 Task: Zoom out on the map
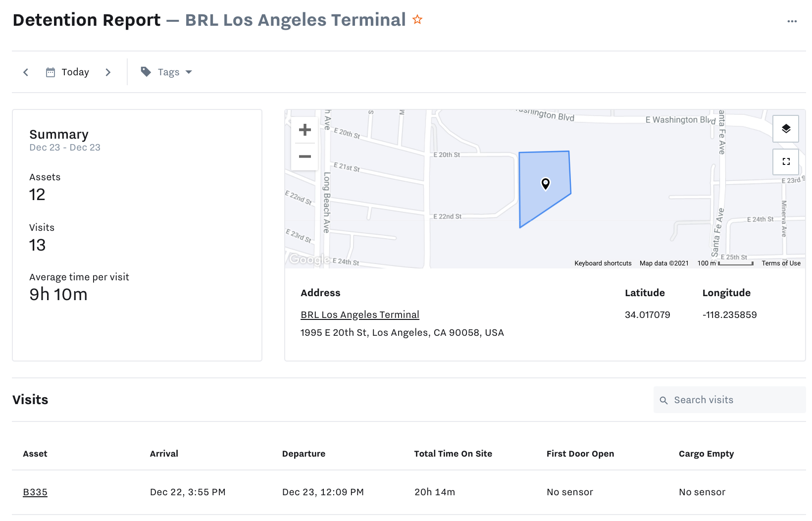(305, 156)
